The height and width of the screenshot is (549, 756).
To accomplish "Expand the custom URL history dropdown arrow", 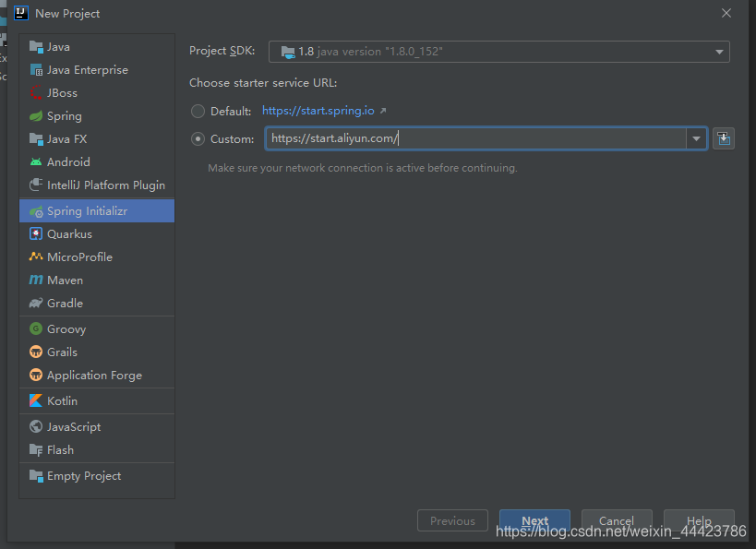I will (696, 138).
